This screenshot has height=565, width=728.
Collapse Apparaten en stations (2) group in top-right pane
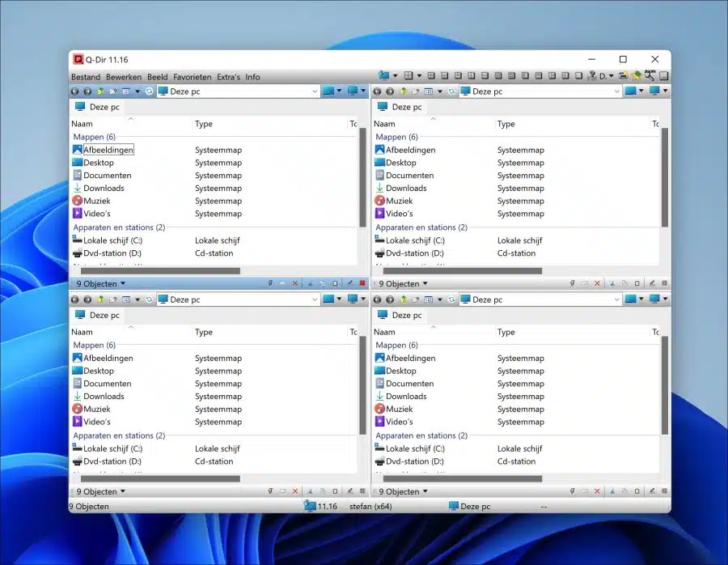tap(421, 227)
